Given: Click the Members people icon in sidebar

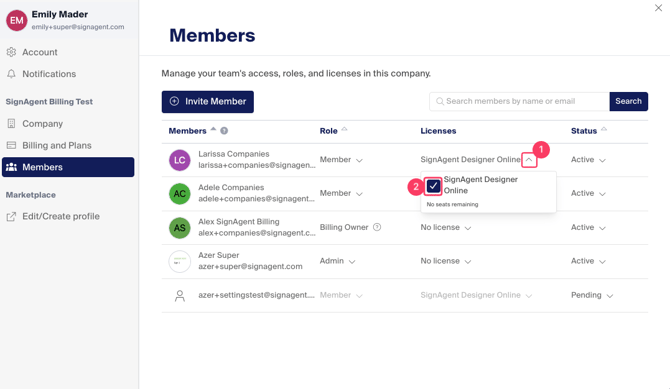Looking at the screenshot, I should (x=12, y=167).
